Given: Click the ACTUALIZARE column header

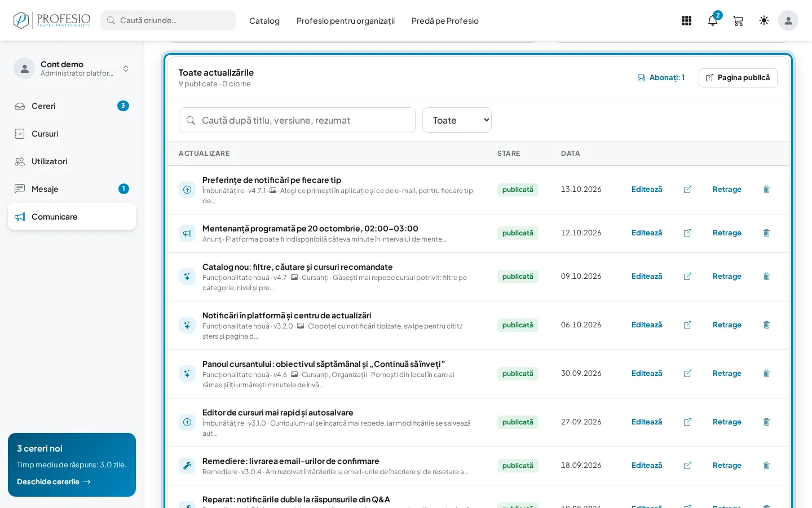Looking at the screenshot, I should click(x=204, y=154).
